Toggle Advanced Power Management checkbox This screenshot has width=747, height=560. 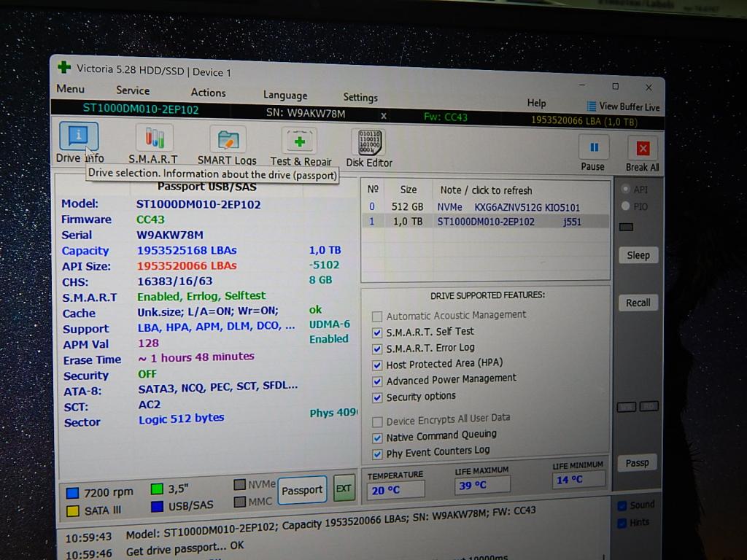(x=377, y=381)
